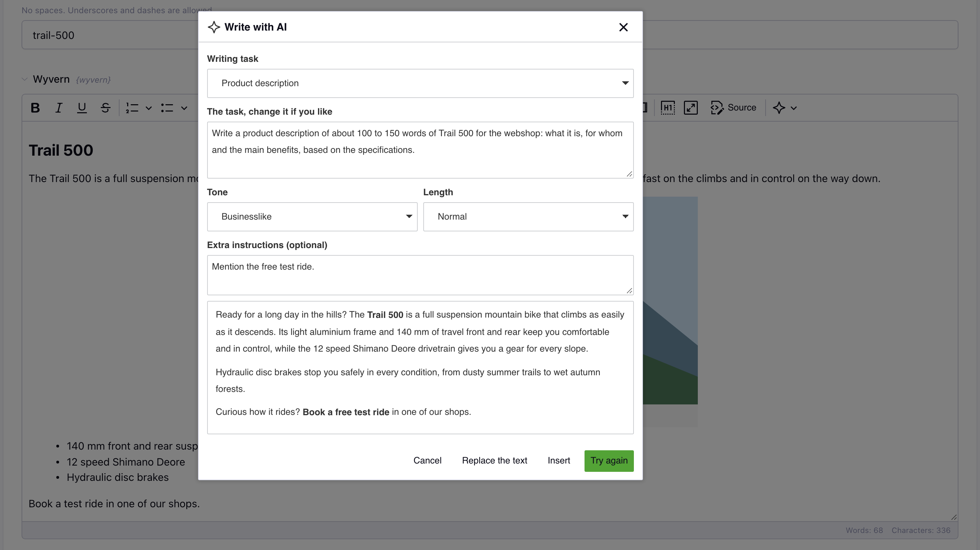The image size is (980, 550).
Task: Click 'Book a test ride' sentence in editor
Action: (x=114, y=504)
